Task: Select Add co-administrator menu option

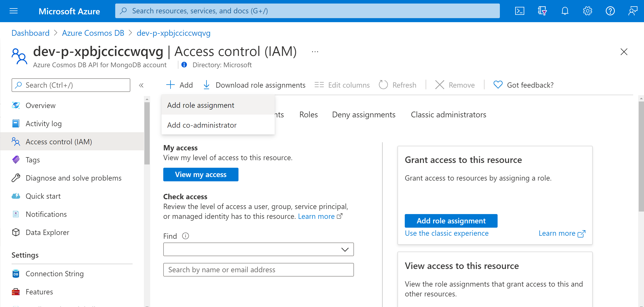Action: click(x=202, y=125)
